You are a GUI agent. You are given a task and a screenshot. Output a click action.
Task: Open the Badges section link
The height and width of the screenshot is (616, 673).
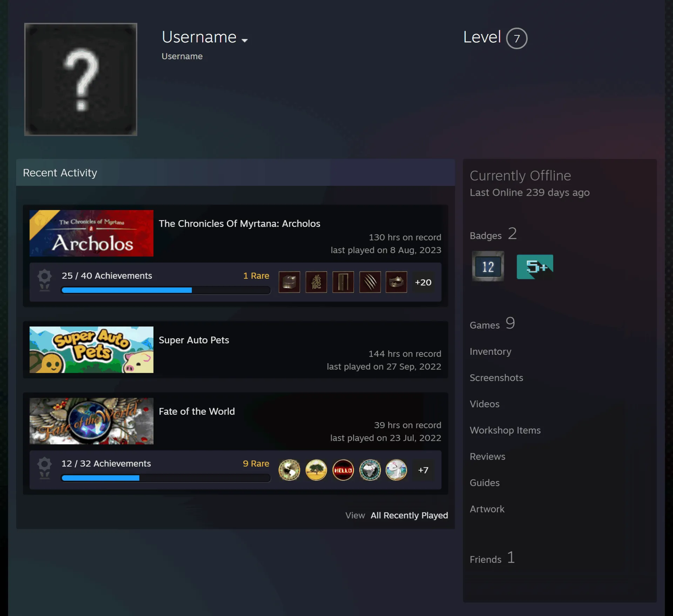(x=493, y=234)
